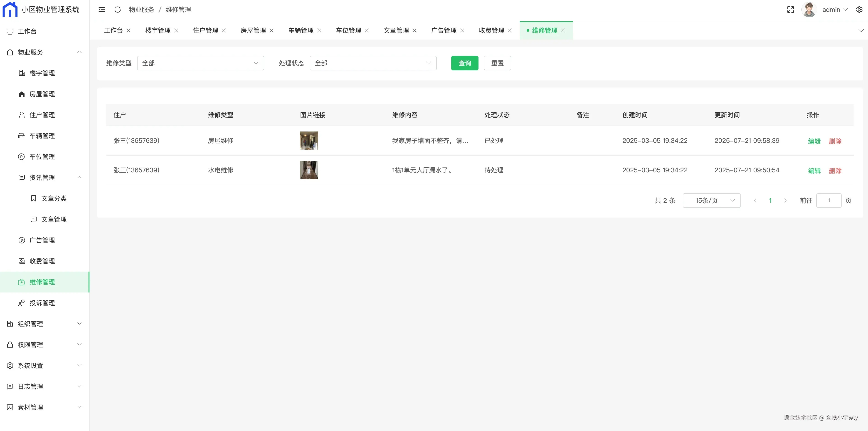Open 车辆管理 from the car icon entry

tap(42, 136)
